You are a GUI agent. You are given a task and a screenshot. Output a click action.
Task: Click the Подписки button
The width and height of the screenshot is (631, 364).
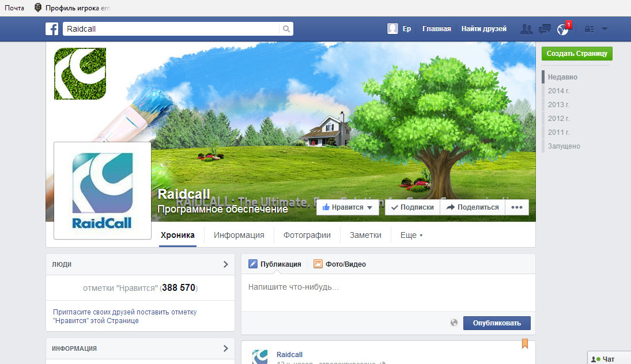click(413, 207)
